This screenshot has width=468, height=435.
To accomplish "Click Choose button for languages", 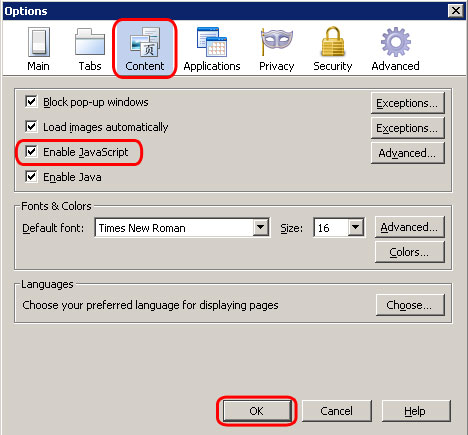I will tap(410, 305).
